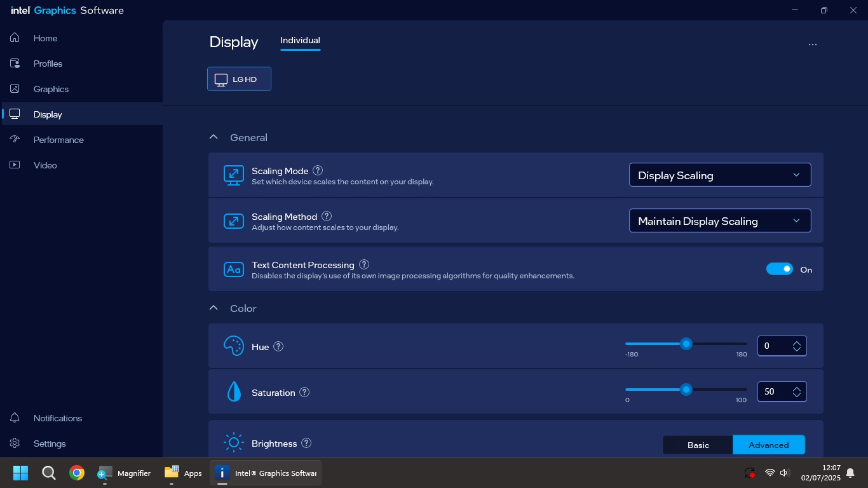Open the Maintain Display Scaling dropdown
The image size is (868, 488).
[719, 221]
